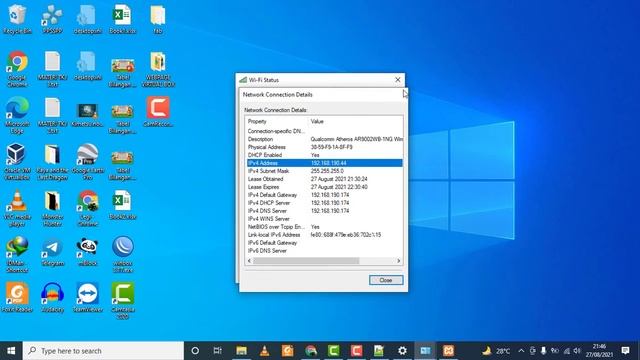Open XAMPP icon in the taskbar
This screenshot has height=360, width=640.
pyautogui.click(x=448, y=351)
